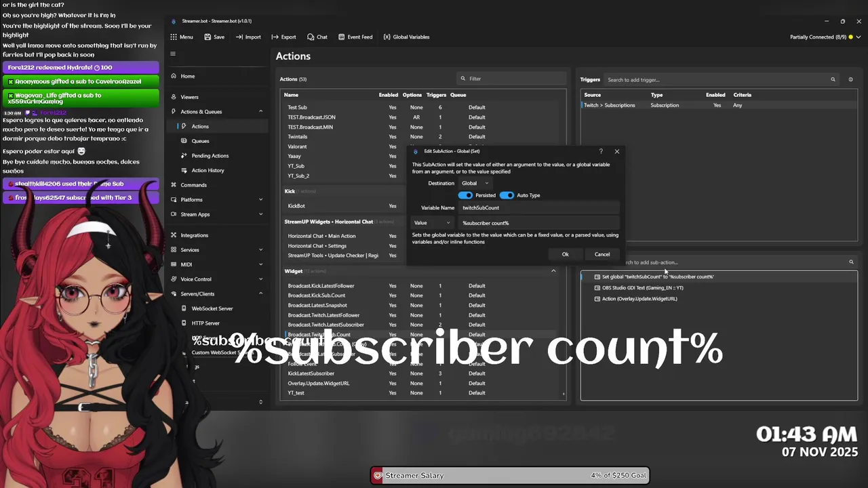Open the Queues page
The width and height of the screenshot is (868, 488).
pyautogui.click(x=200, y=141)
